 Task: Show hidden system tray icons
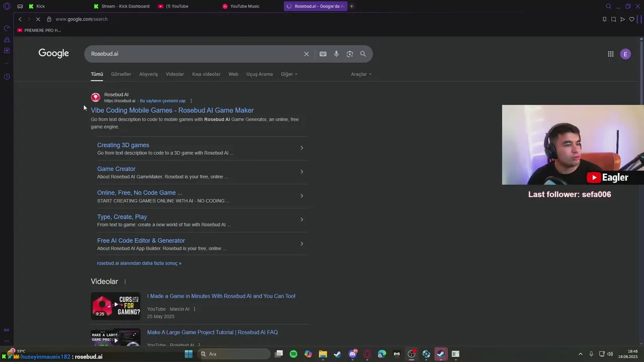580,354
